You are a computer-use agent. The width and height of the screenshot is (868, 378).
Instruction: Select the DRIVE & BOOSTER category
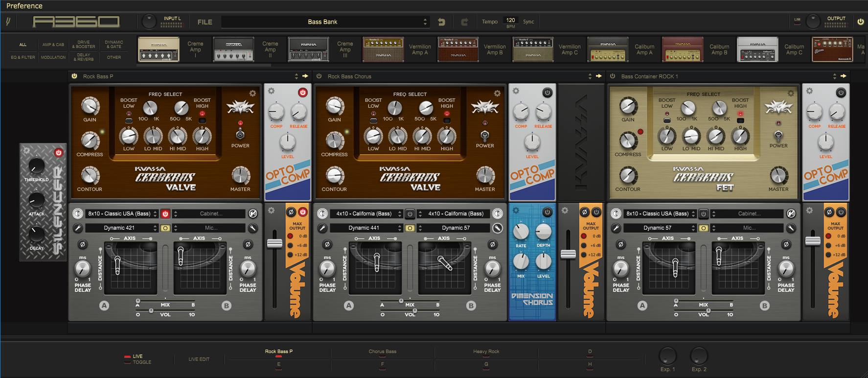84,45
